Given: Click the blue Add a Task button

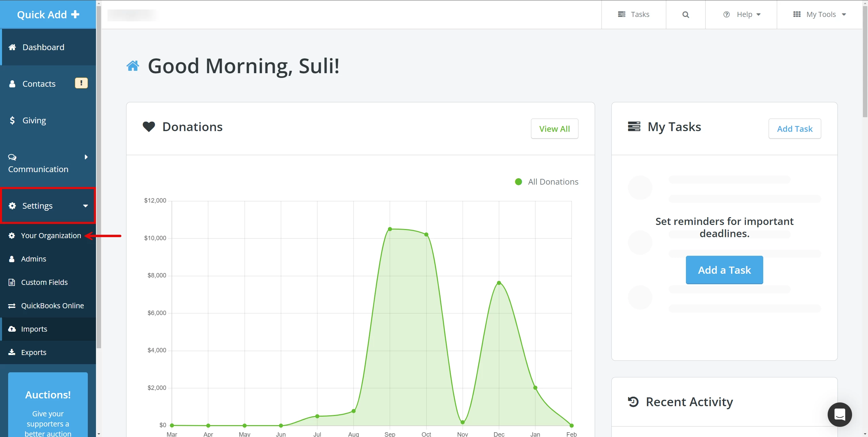Looking at the screenshot, I should (724, 270).
